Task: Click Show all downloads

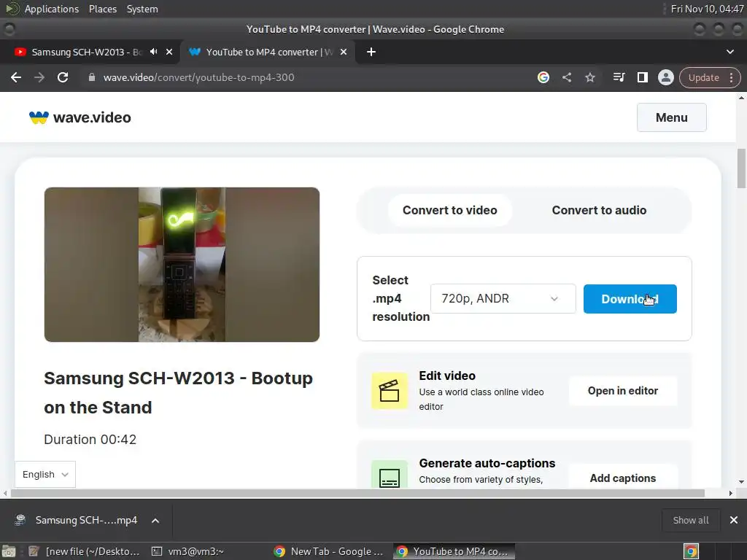Action: point(690,520)
